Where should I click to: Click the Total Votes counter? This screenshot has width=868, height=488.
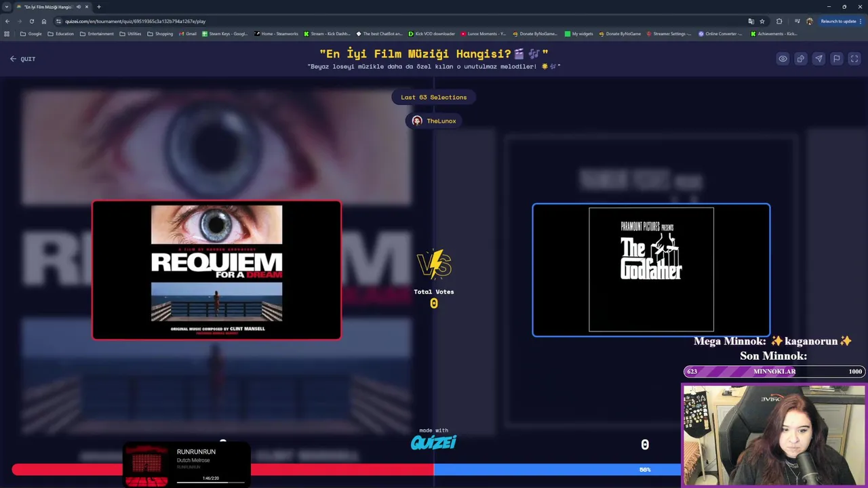coord(434,298)
